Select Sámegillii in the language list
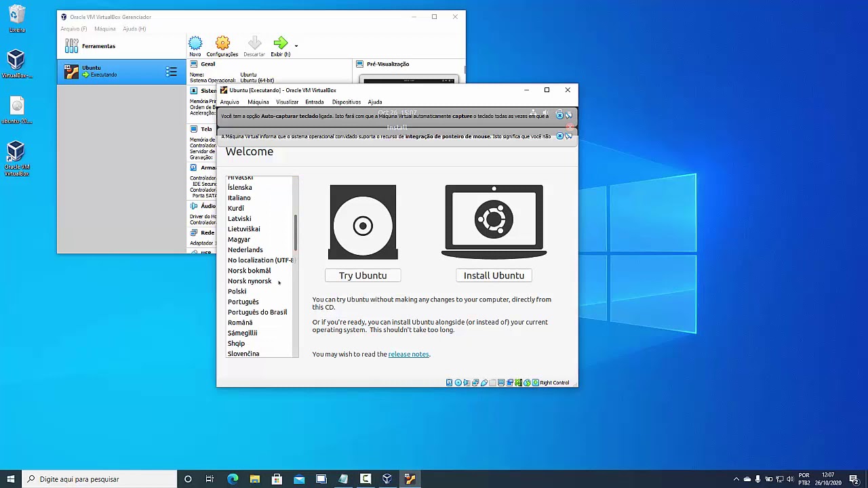 (x=243, y=333)
